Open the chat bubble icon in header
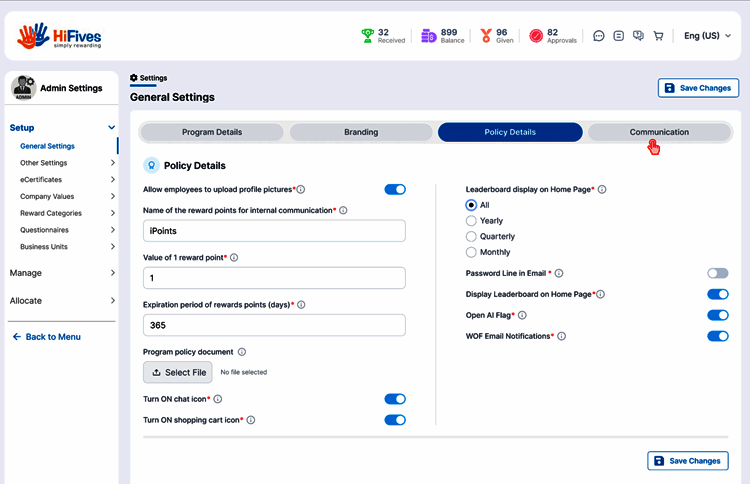The image size is (750, 484). point(599,36)
